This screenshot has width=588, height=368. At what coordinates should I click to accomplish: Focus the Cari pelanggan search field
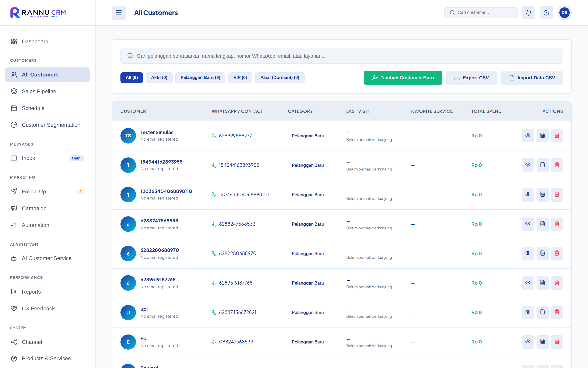pyautogui.click(x=342, y=56)
